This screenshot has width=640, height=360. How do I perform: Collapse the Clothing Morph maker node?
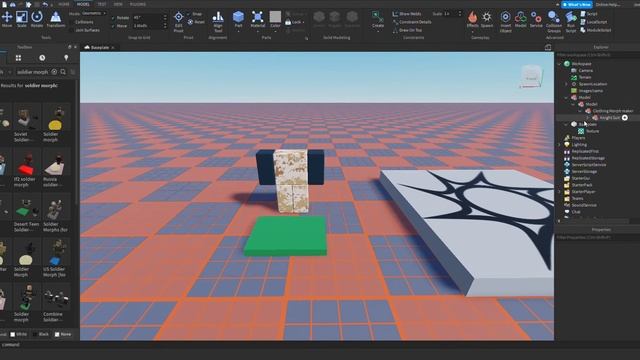(580, 111)
